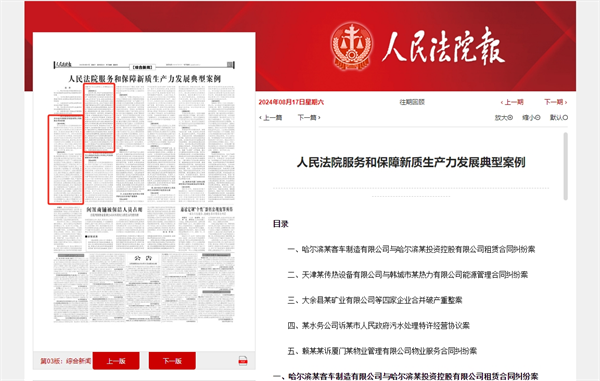The image size is (600, 381).
Task: Click the 公告 section on newspaper page
Action: (x=143, y=258)
